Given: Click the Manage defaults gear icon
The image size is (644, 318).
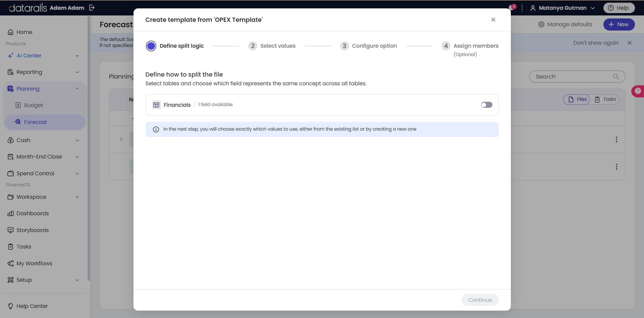Looking at the screenshot, I should pyautogui.click(x=541, y=25).
